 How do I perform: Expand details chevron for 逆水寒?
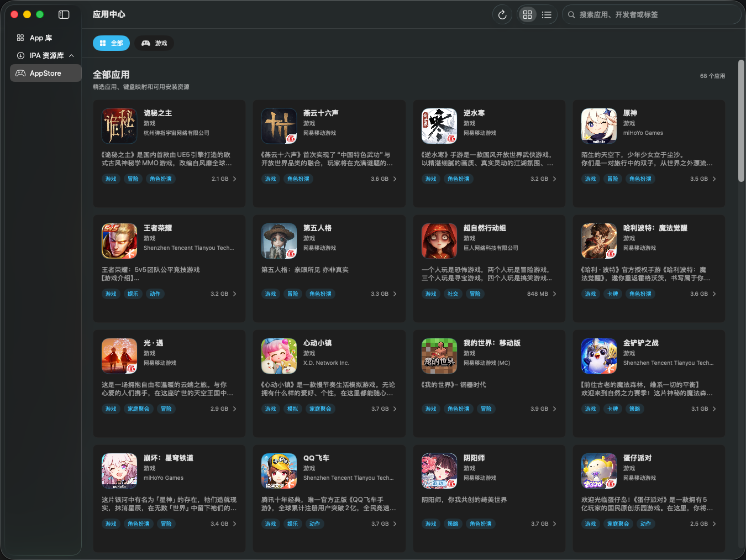pos(554,179)
